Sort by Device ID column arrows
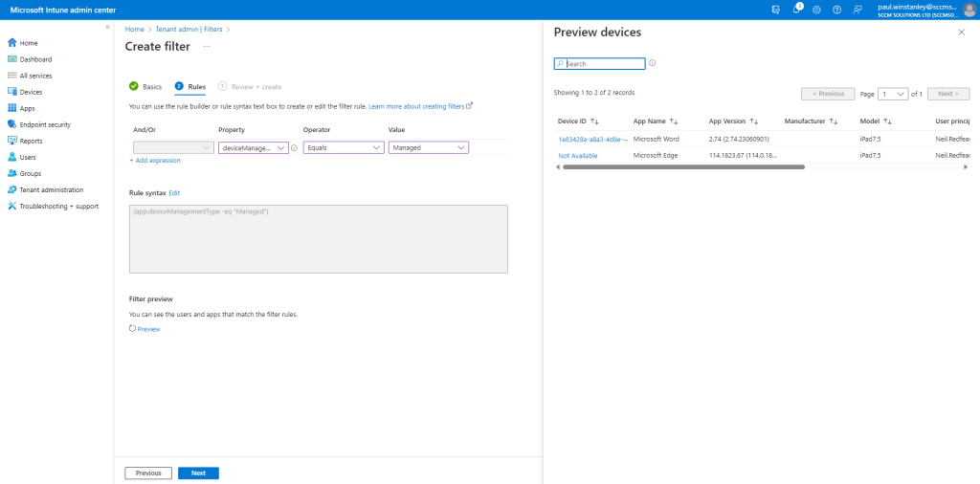Image resolution: width=980 pixels, height=484 pixels. coord(594,121)
